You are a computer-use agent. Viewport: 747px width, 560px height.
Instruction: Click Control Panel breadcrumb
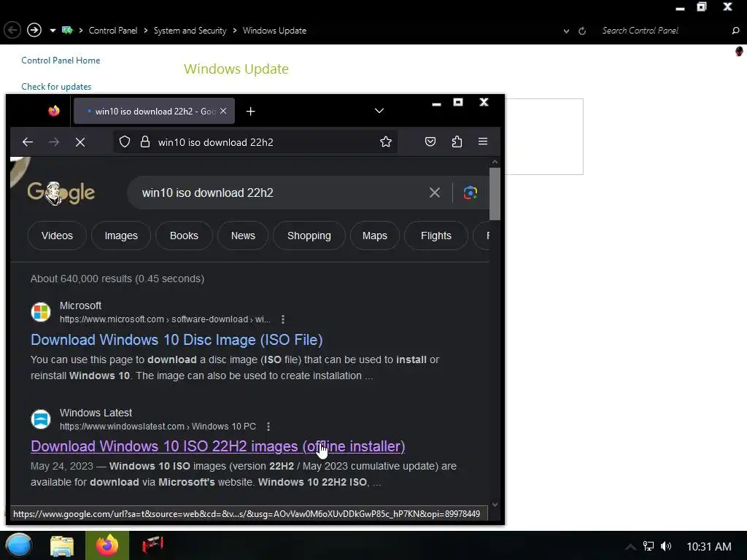[x=113, y=31]
